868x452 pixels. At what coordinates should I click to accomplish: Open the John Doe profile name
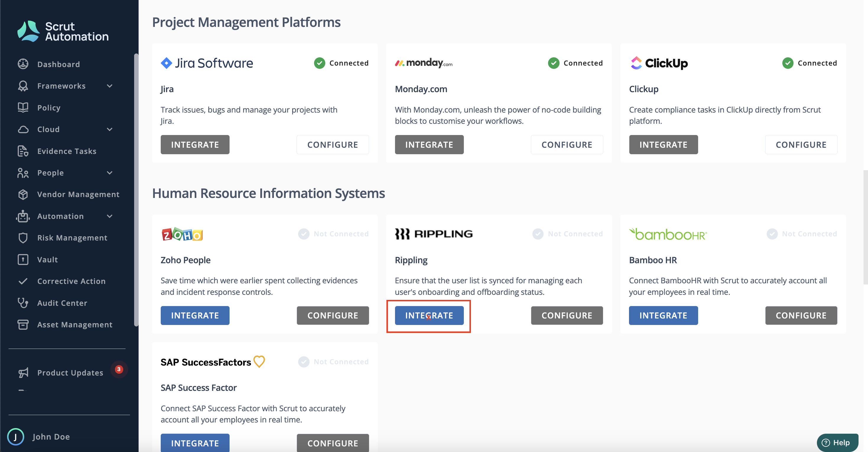[51, 437]
